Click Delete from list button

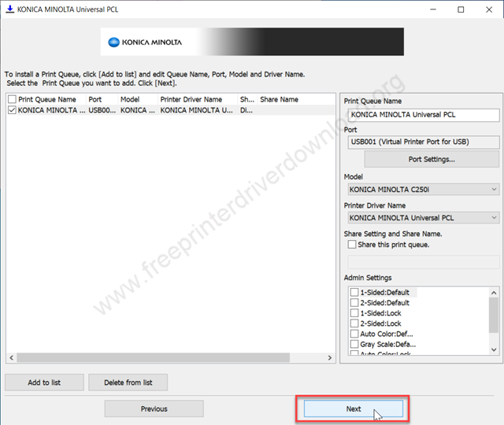[x=128, y=382]
